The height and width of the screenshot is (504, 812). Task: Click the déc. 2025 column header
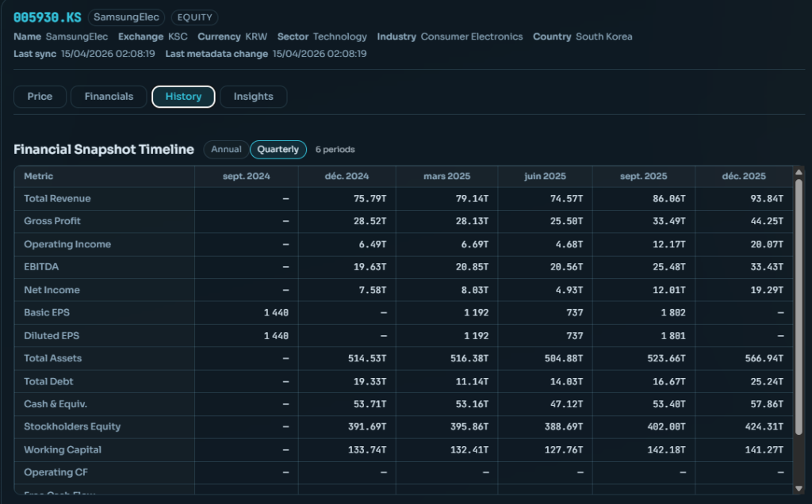[744, 176]
